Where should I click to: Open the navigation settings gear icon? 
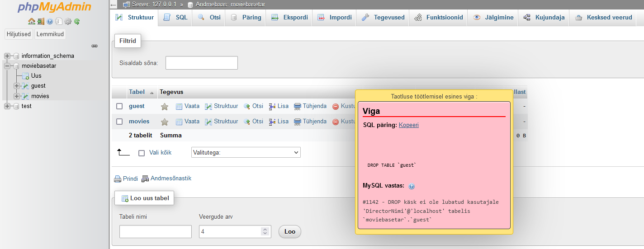click(68, 21)
